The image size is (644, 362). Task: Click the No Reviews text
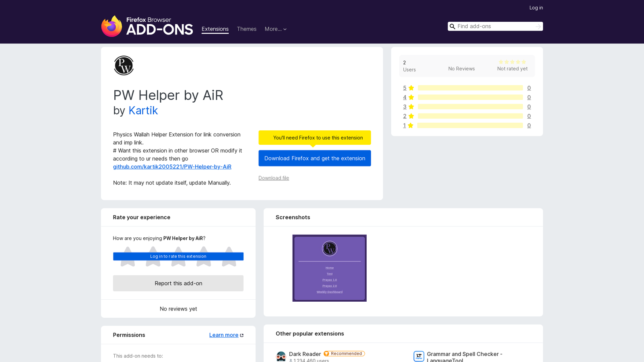[461, 69]
